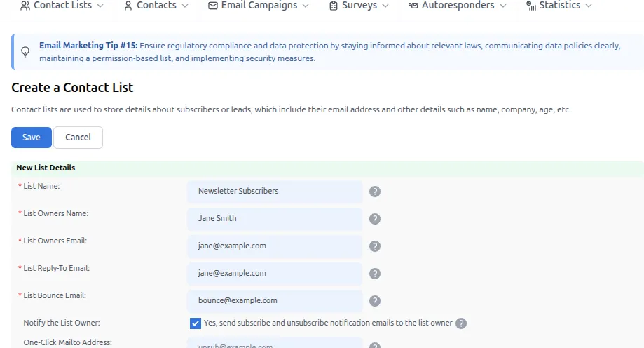Open help for Notify the List Owner
644x348 pixels.
point(461,323)
